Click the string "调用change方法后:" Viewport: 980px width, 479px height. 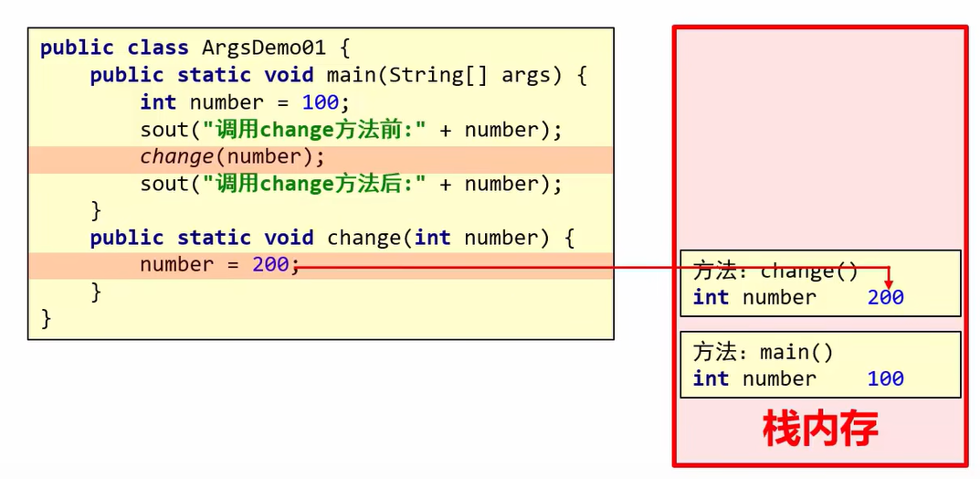(x=314, y=184)
